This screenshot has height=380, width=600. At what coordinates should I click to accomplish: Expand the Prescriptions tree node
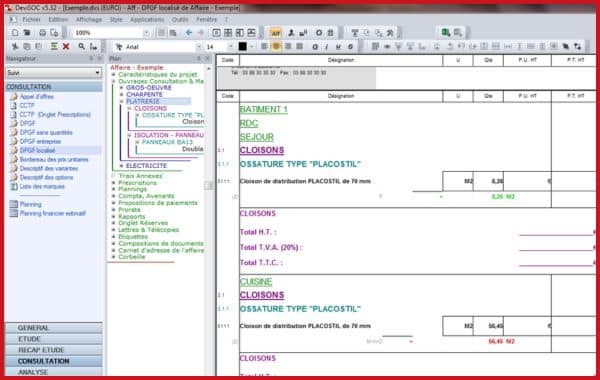coord(113,183)
